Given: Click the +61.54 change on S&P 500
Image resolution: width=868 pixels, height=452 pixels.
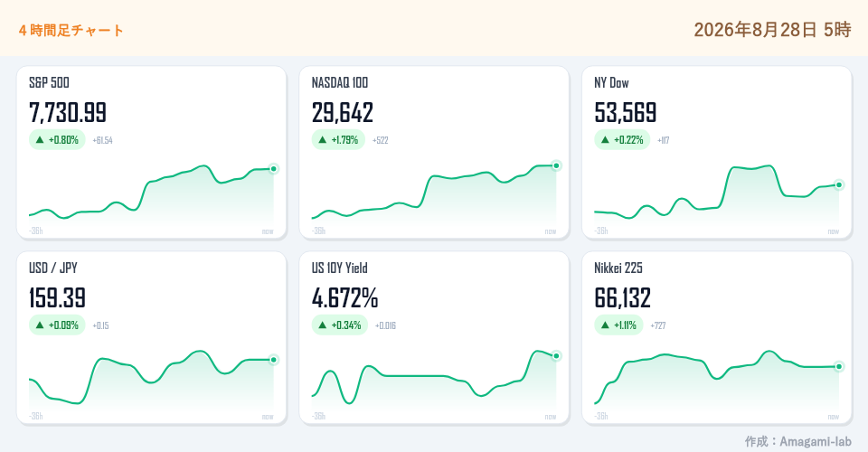Looking at the screenshot, I should click(102, 140).
